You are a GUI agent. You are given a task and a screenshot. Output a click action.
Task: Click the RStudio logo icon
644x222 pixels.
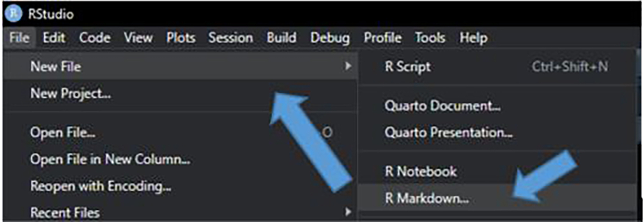[14, 14]
